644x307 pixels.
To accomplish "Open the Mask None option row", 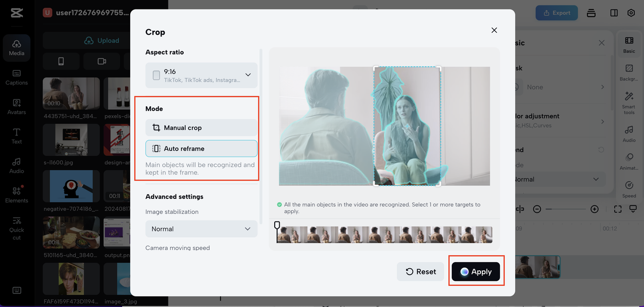I will click(x=559, y=87).
